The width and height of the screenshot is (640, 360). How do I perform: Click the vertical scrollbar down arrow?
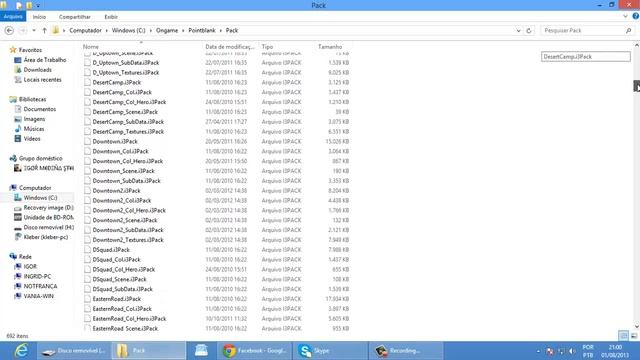pyautogui.click(x=636, y=326)
